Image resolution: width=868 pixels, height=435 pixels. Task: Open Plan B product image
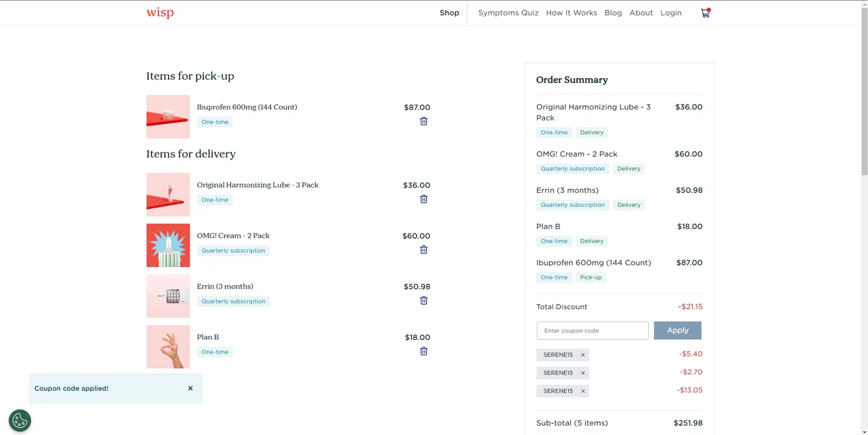(168, 346)
